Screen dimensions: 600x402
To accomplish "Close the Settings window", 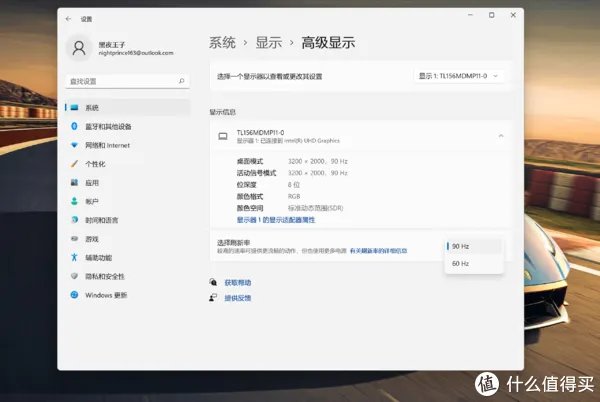I will pos(513,15).
